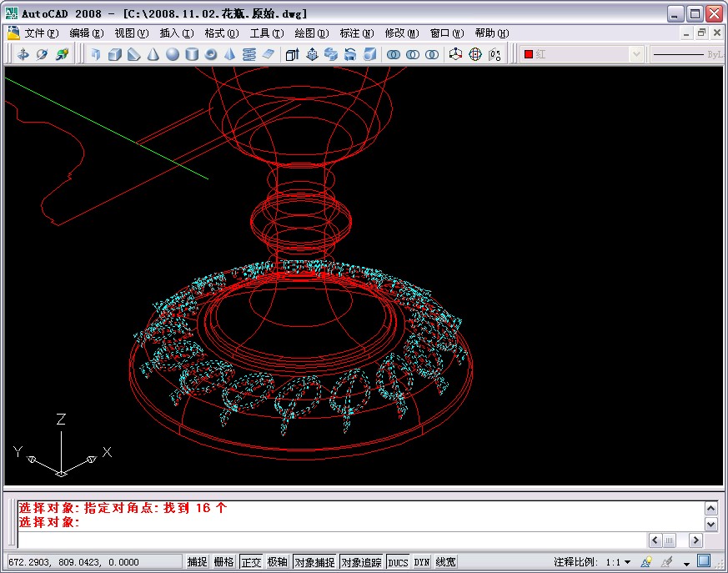Image resolution: width=728 pixels, height=573 pixels.
Task: Click the Clean Screen status bar icon
Action: click(704, 561)
